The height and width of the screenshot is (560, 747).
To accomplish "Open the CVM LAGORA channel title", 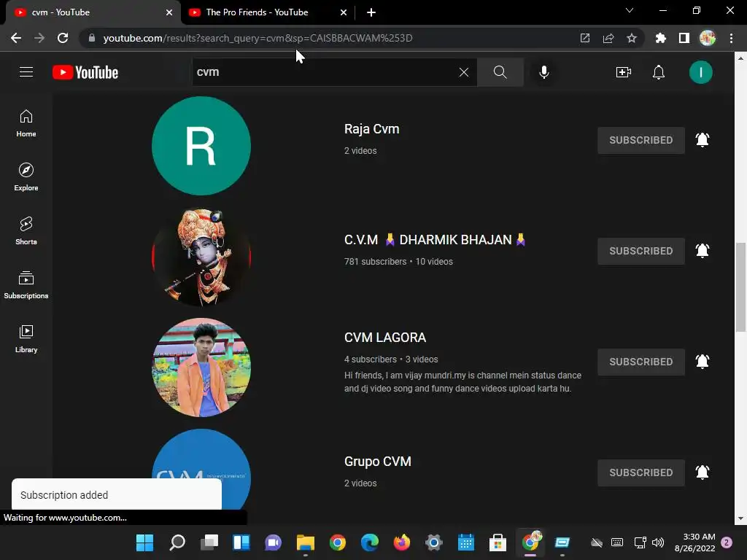I will (385, 337).
